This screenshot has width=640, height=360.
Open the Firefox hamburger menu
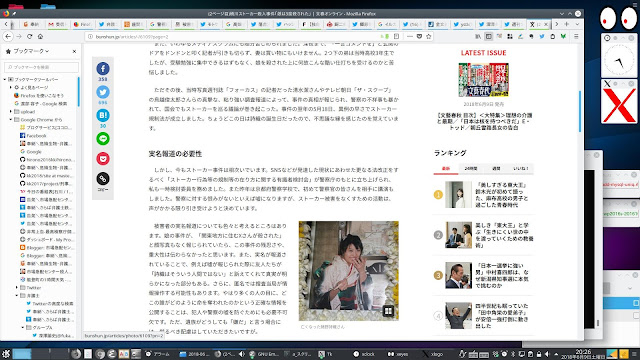point(576,36)
